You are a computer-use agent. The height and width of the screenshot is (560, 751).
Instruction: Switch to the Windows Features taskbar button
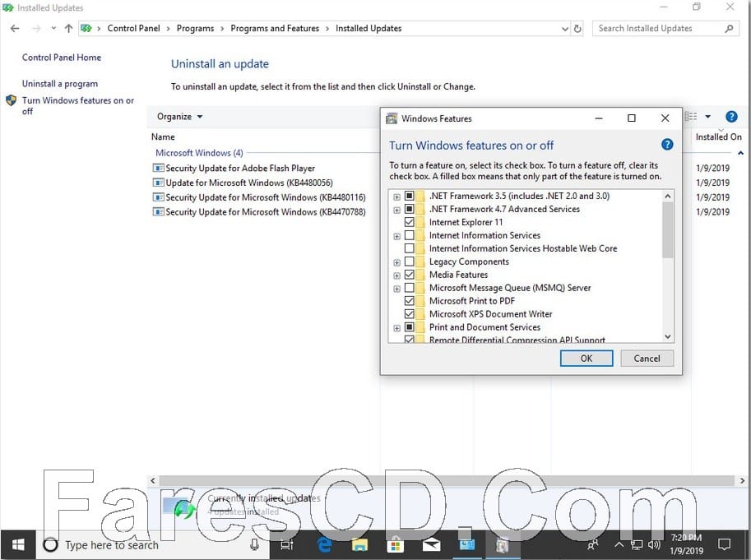(x=502, y=544)
